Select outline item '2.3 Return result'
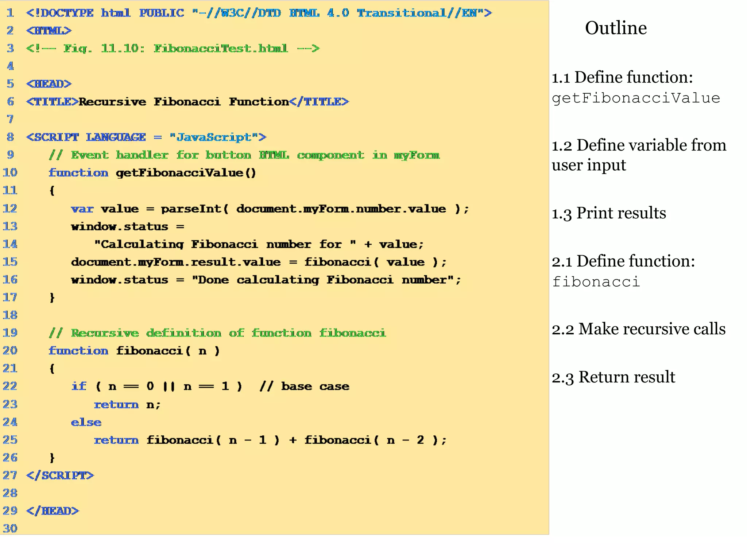The height and width of the screenshot is (560, 747). point(614,377)
